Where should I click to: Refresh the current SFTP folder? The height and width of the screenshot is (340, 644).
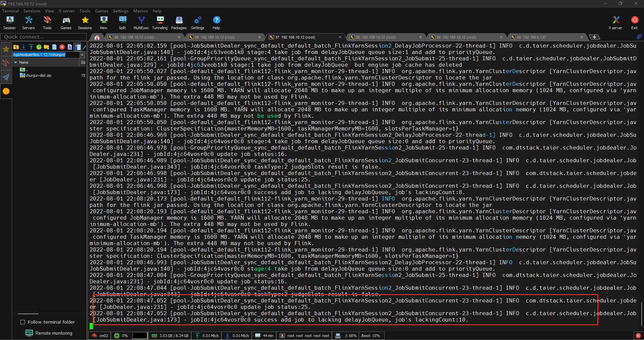39,47
